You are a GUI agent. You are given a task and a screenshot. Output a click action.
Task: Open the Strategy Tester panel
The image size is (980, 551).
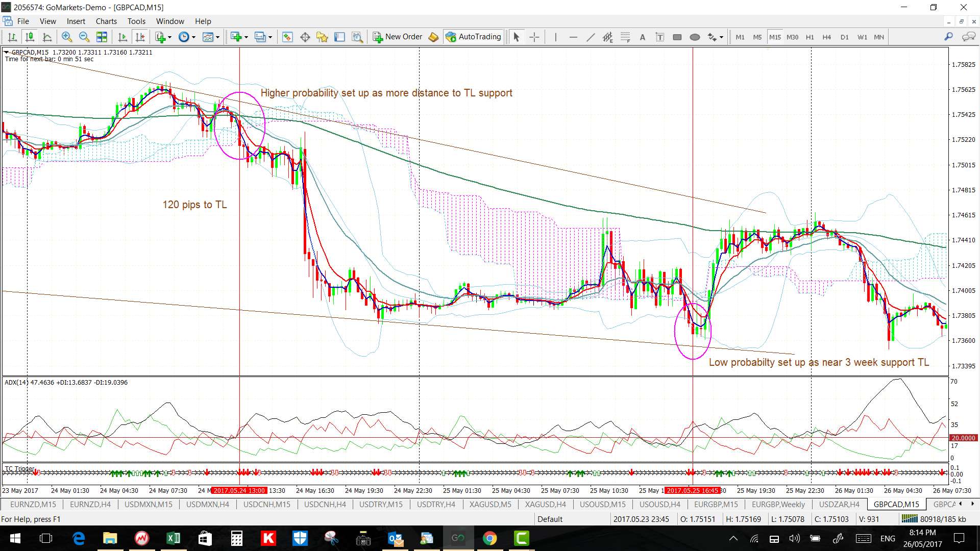pyautogui.click(x=357, y=37)
